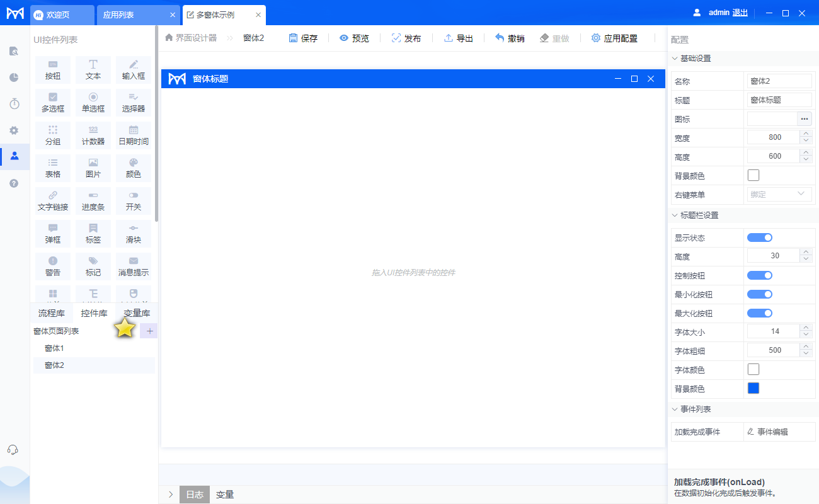Increase the 宽度 value stepper
Image resolution: width=819 pixels, height=504 pixels.
806,134
